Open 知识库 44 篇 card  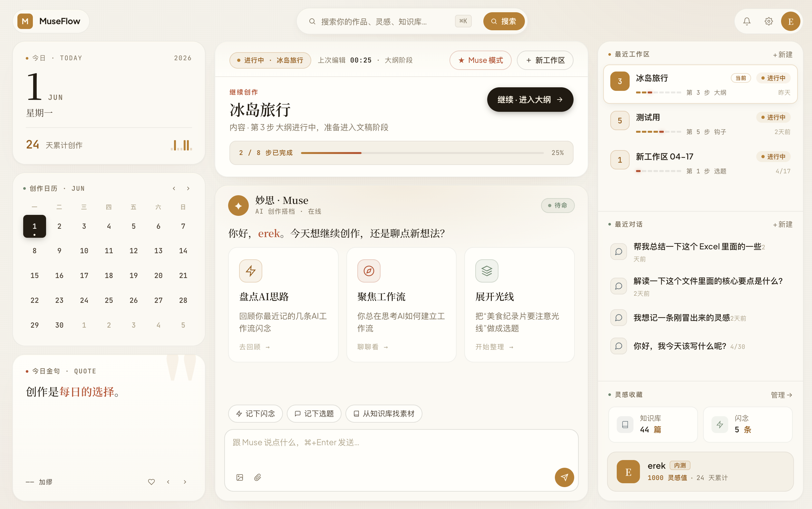[x=653, y=425]
